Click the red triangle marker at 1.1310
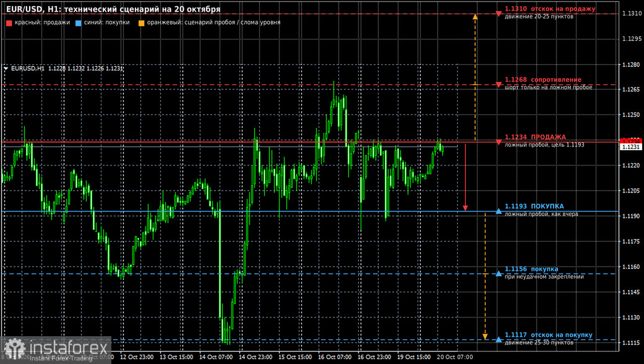Viewport: 644px width, 364px height. click(x=499, y=14)
